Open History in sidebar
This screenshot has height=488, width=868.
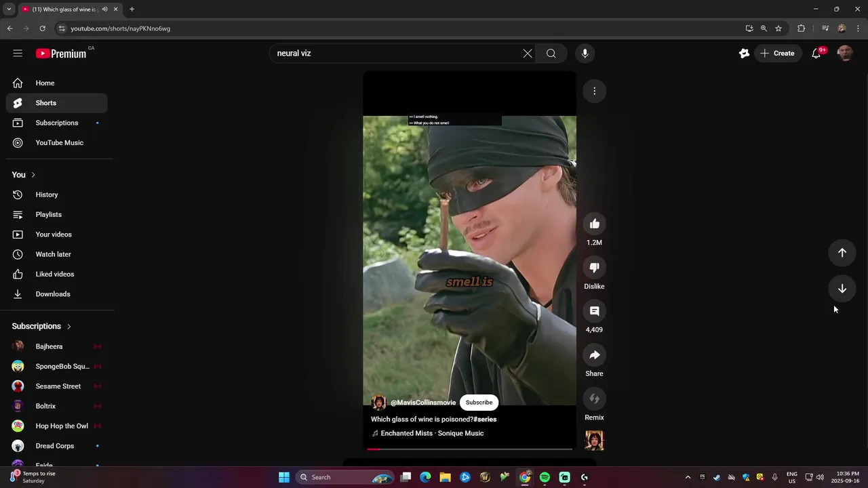click(x=57, y=195)
